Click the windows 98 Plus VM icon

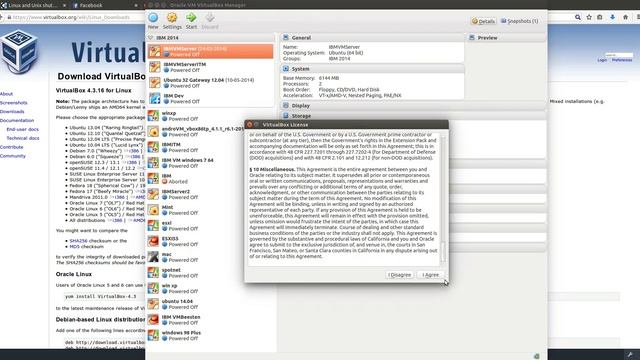point(153,336)
